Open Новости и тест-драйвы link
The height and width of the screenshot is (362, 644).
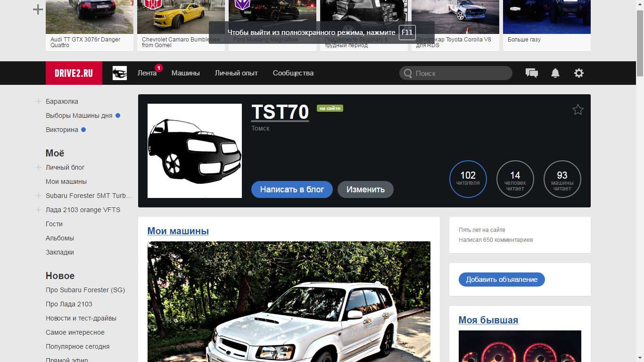click(x=81, y=318)
